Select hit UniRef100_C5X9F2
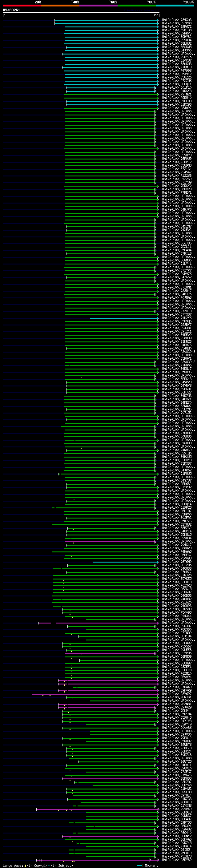Screen dimensions: 197x868 point(176,74)
